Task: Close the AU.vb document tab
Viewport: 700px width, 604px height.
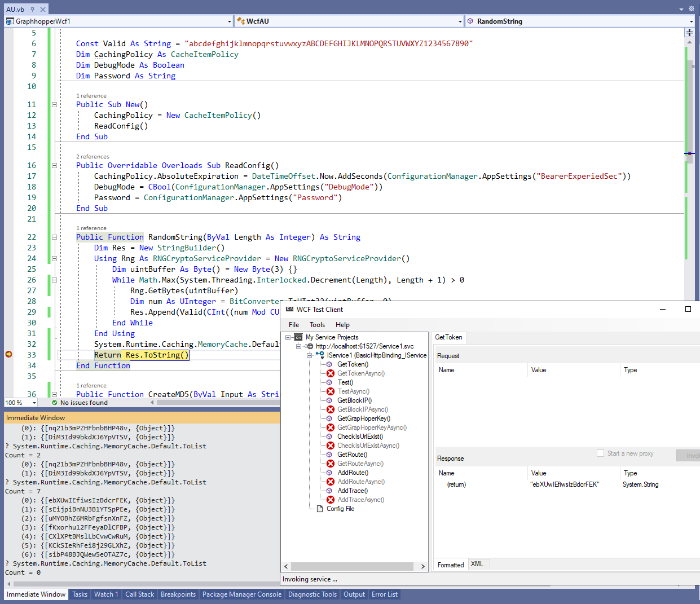Action: point(43,9)
